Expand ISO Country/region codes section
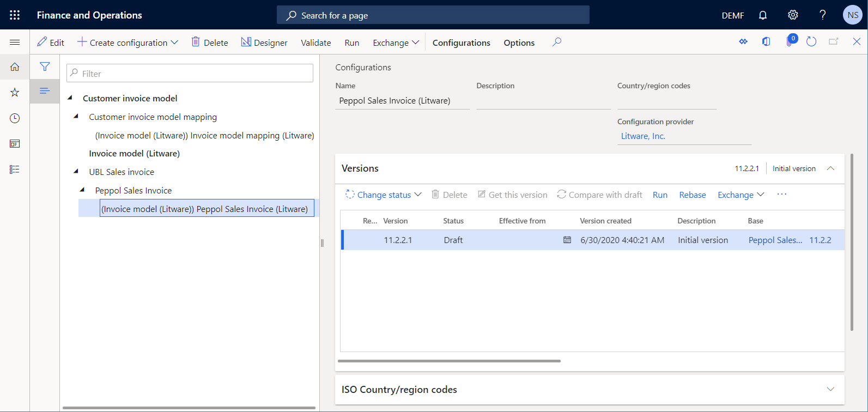Viewport: 868px width, 412px height. [x=830, y=389]
